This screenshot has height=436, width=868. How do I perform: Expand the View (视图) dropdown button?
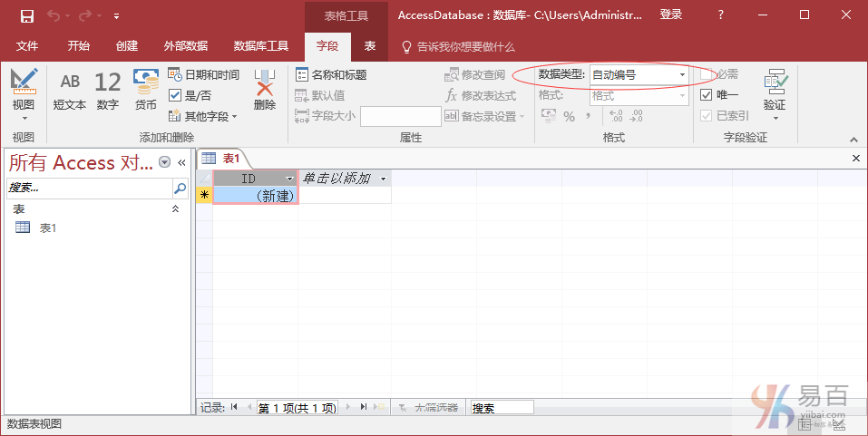[x=24, y=118]
